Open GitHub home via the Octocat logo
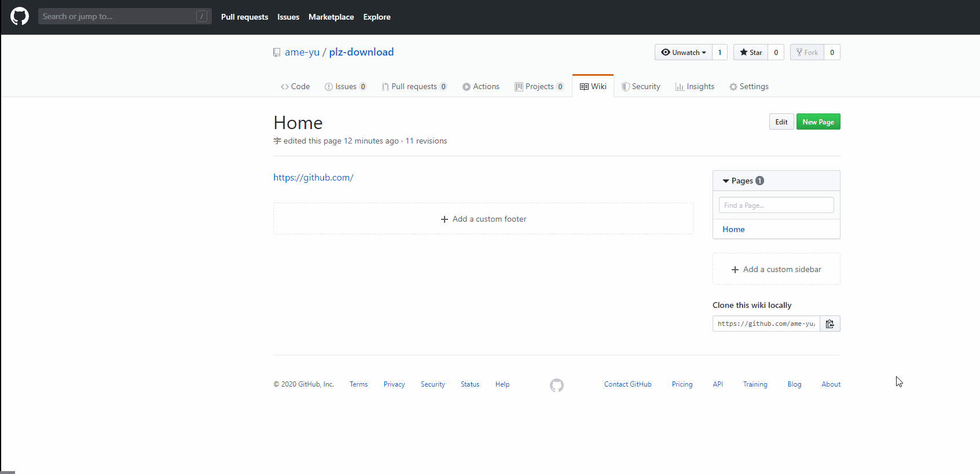 [20, 16]
